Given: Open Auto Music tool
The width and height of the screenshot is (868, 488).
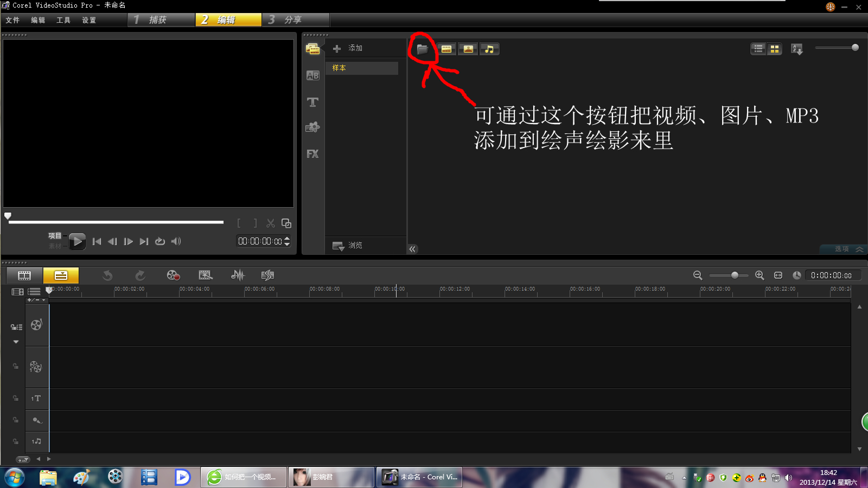Looking at the screenshot, I should [267, 275].
